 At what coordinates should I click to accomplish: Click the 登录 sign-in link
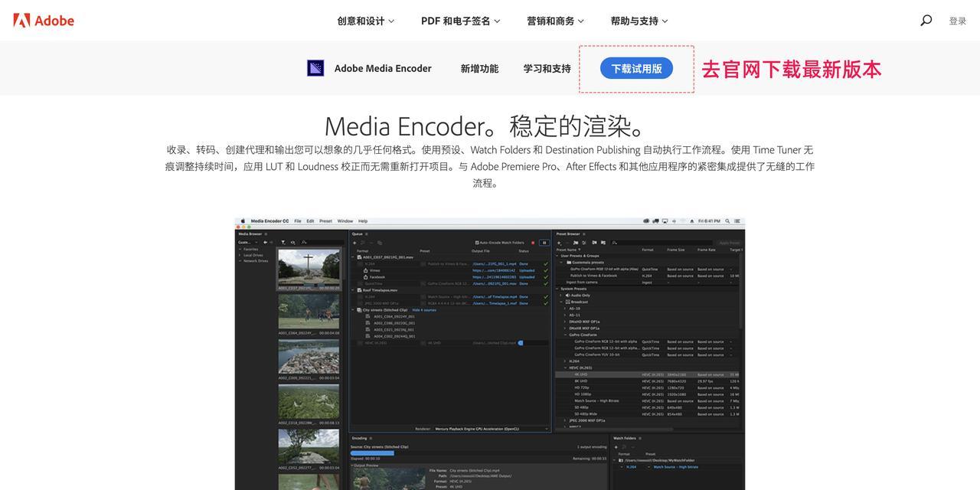958,21
